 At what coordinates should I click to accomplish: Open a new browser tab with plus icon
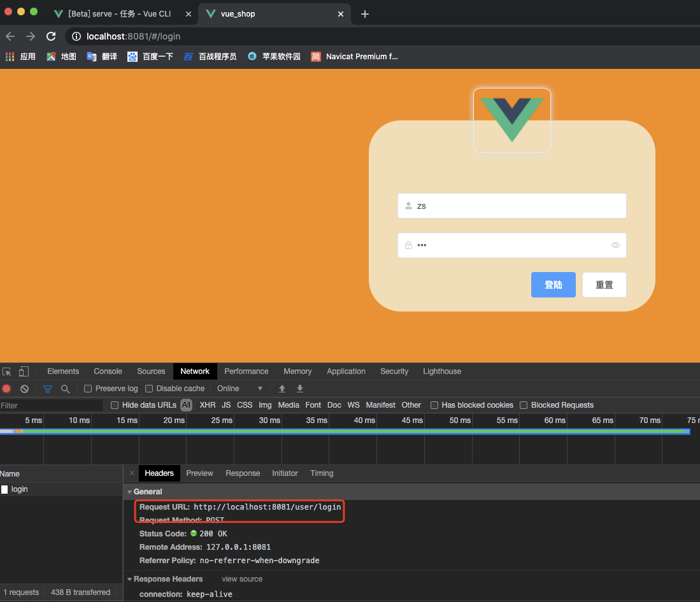pos(365,14)
